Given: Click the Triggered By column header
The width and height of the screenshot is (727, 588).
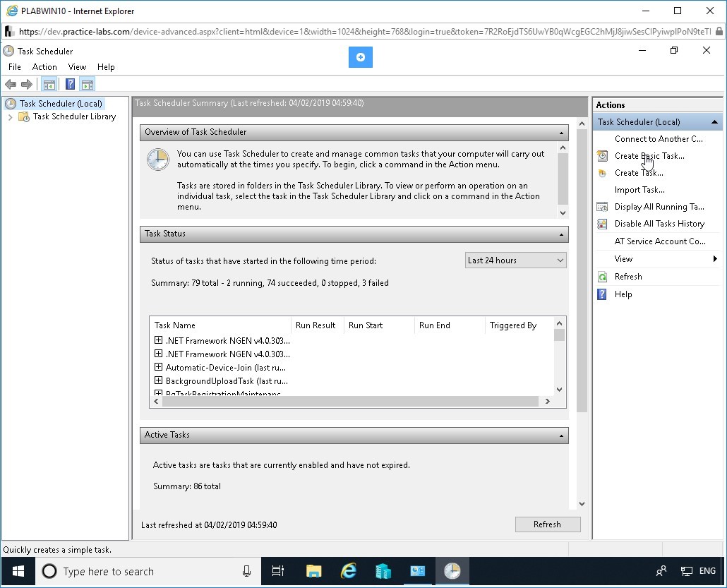Looking at the screenshot, I should point(518,325).
